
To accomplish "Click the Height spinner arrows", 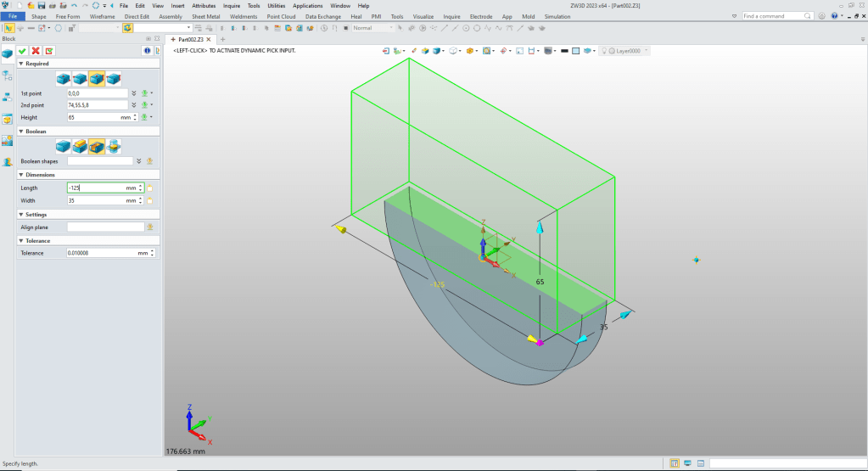I will [136, 117].
